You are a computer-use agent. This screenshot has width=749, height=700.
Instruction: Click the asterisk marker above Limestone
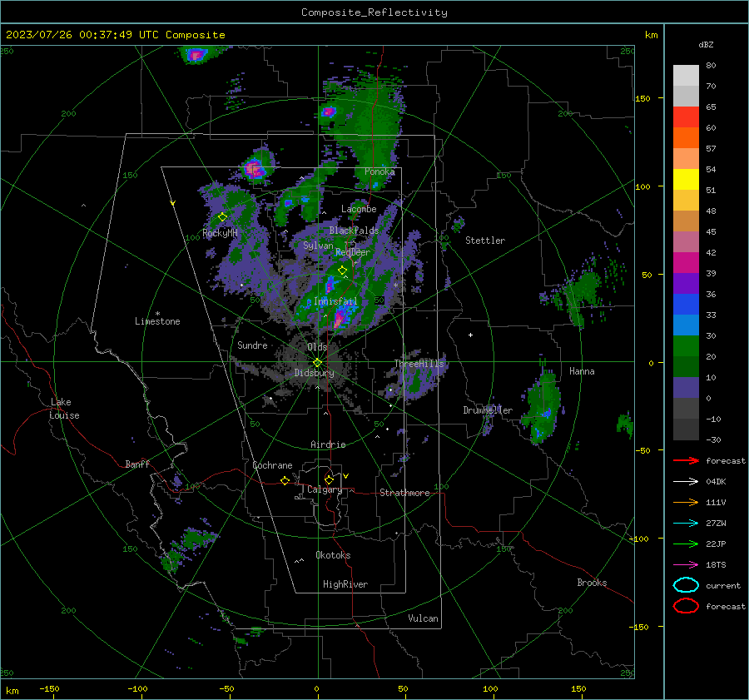point(157,314)
